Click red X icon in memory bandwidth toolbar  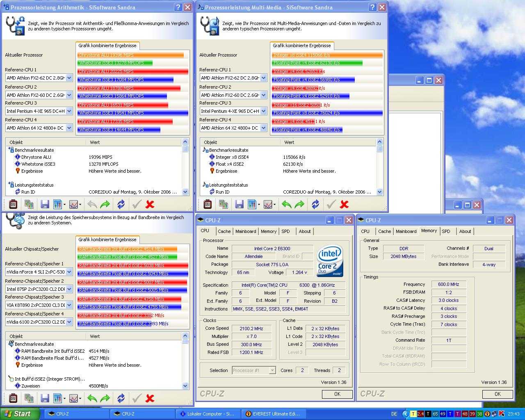(150, 398)
